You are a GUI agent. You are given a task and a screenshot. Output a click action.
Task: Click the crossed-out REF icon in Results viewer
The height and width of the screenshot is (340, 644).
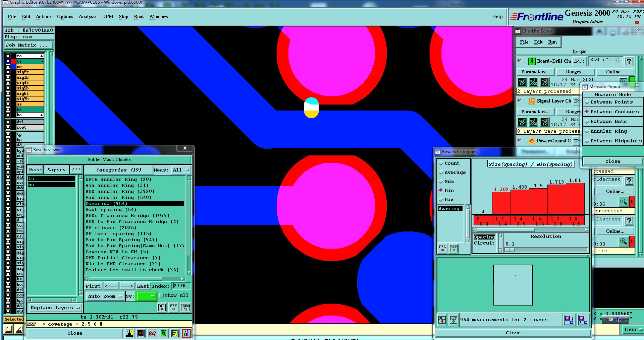(152, 333)
